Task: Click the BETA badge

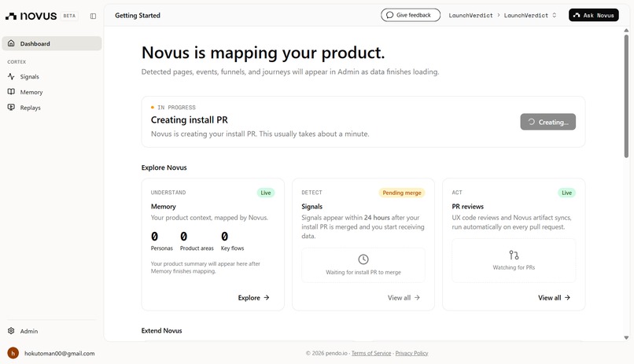Action: pos(69,16)
